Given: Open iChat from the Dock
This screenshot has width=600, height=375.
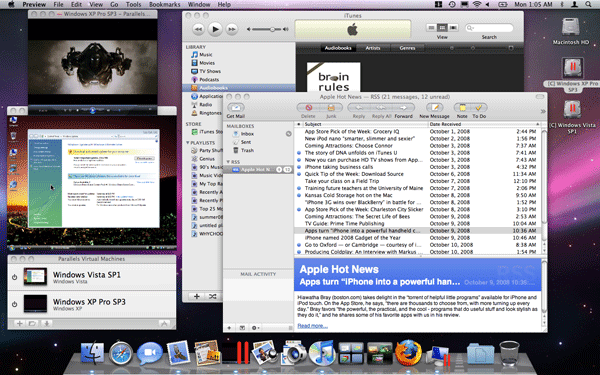Looking at the screenshot, I should 150,352.
